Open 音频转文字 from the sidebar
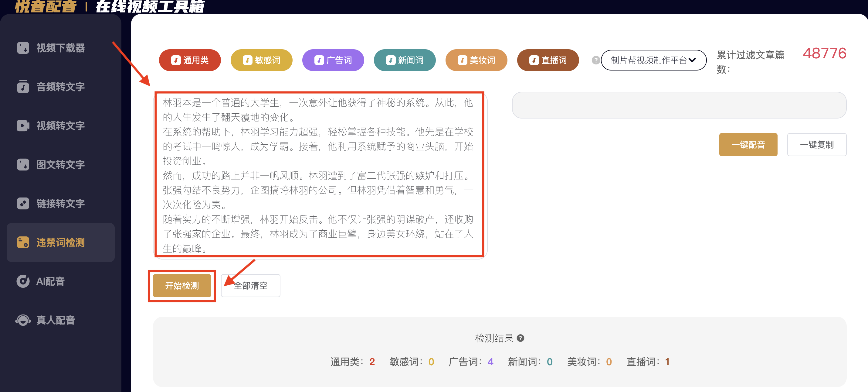The image size is (868, 392). 61,87
